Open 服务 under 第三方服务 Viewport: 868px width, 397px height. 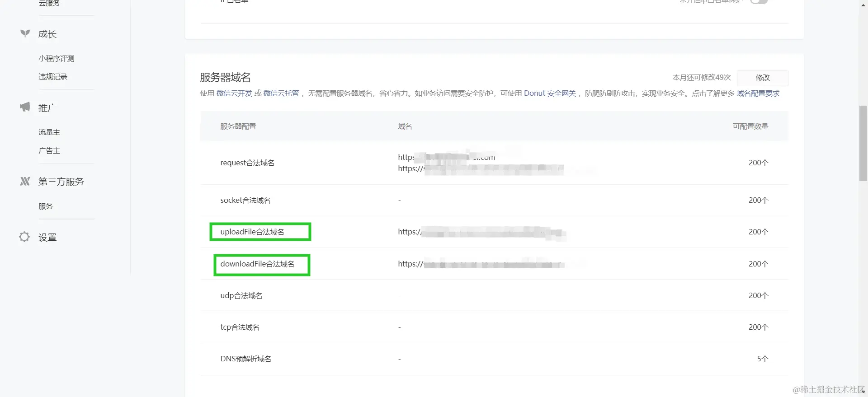pos(46,206)
